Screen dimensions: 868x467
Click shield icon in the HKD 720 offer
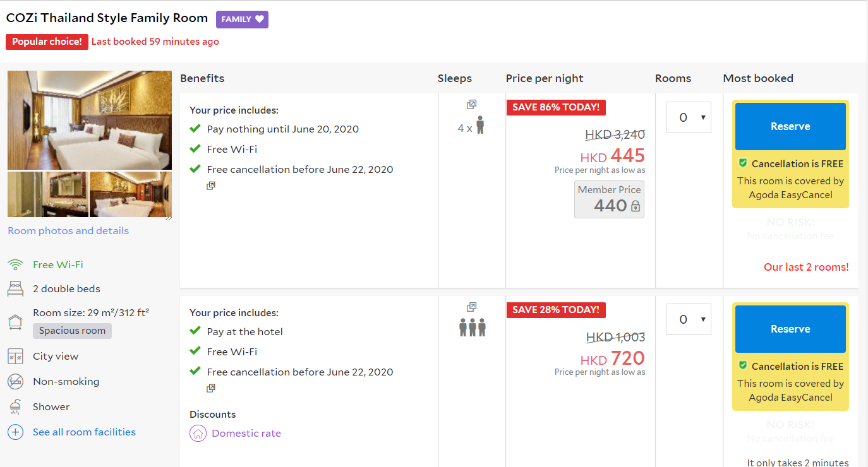tap(743, 365)
